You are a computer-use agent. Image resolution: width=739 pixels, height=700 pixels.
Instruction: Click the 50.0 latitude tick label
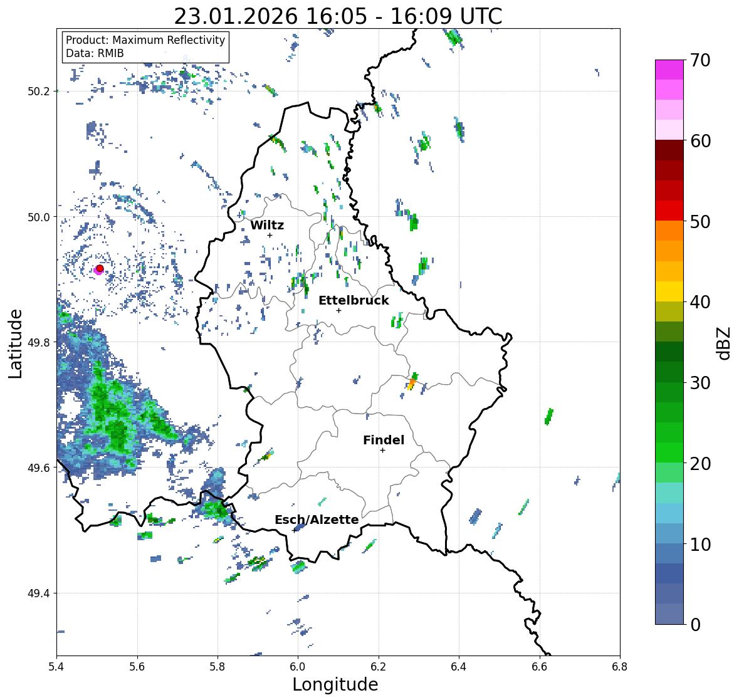pos(40,217)
